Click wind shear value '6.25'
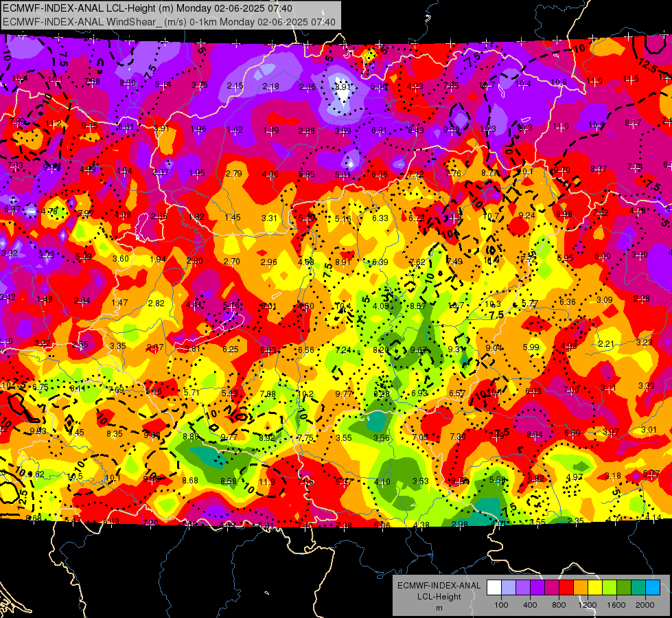Screen dimensions: 672x618 point(230,349)
